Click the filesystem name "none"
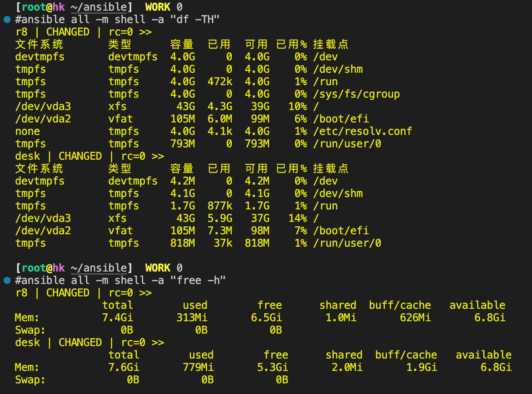The height and width of the screenshot is (394, 532). pos(27,131)
